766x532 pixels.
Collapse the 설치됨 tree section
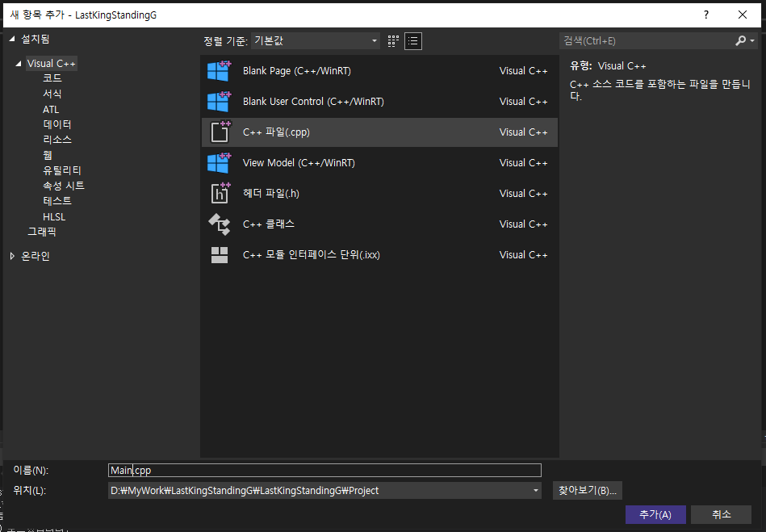pyautogui.click(x=12, y=39)
